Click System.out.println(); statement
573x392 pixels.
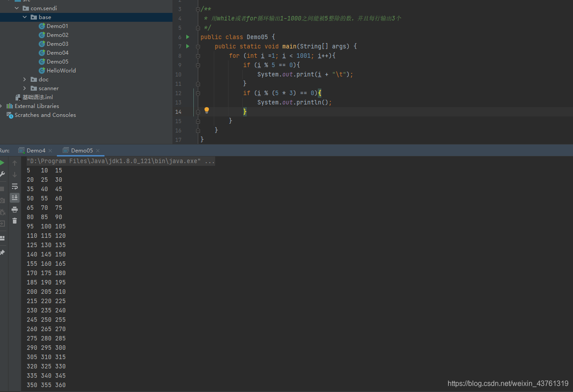(295, 102)
